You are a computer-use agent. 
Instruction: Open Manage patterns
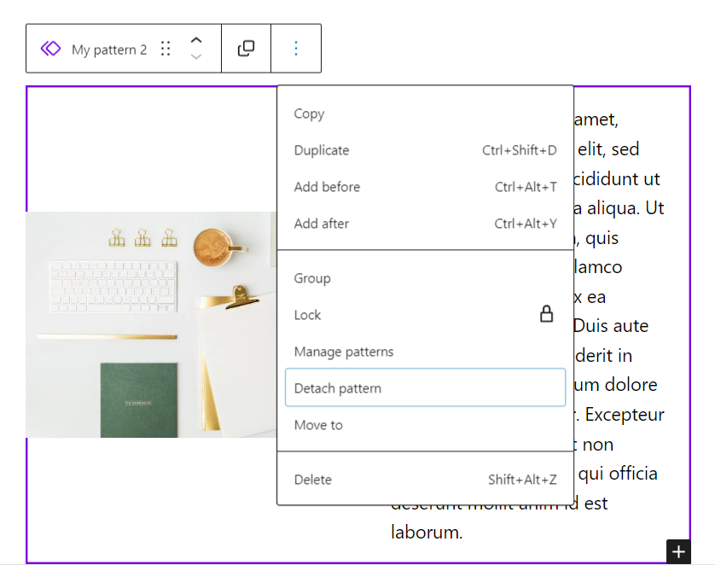click(425, 352)
